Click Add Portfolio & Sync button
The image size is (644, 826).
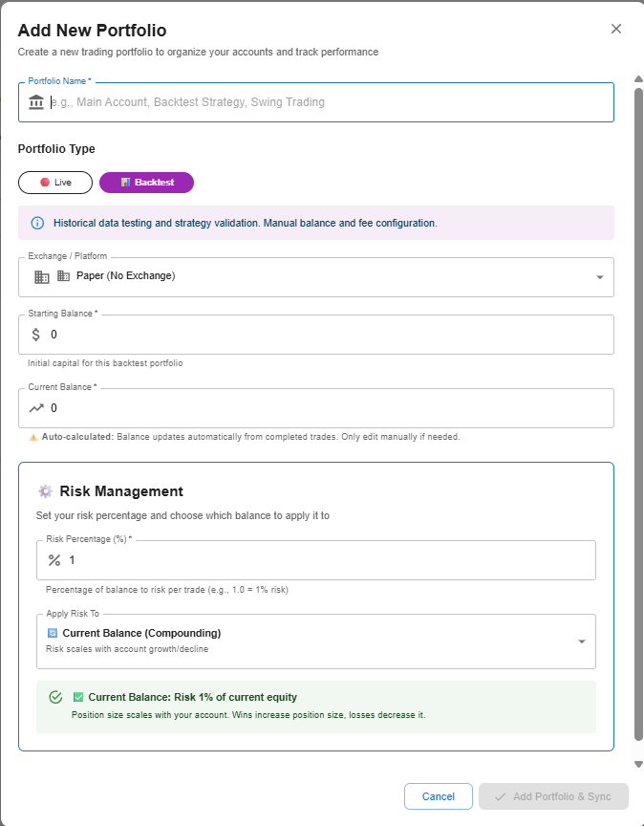point(553,796)
